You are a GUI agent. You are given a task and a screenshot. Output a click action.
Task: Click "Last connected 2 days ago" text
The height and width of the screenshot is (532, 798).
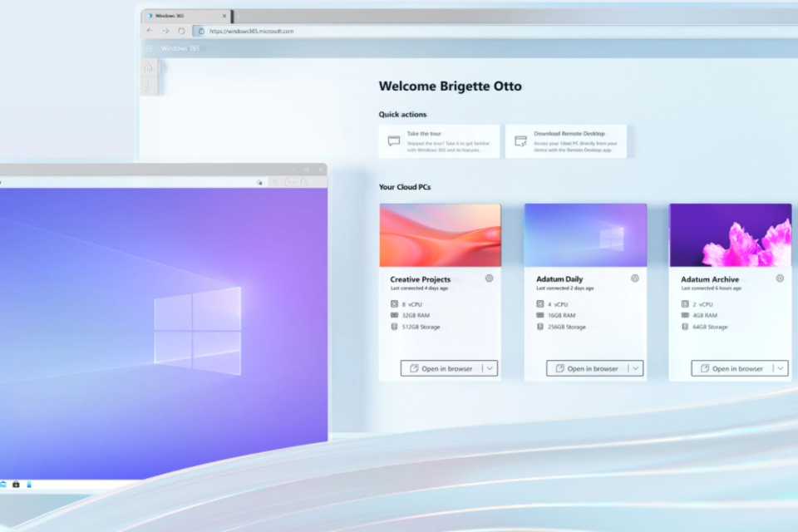pos(565,288)
